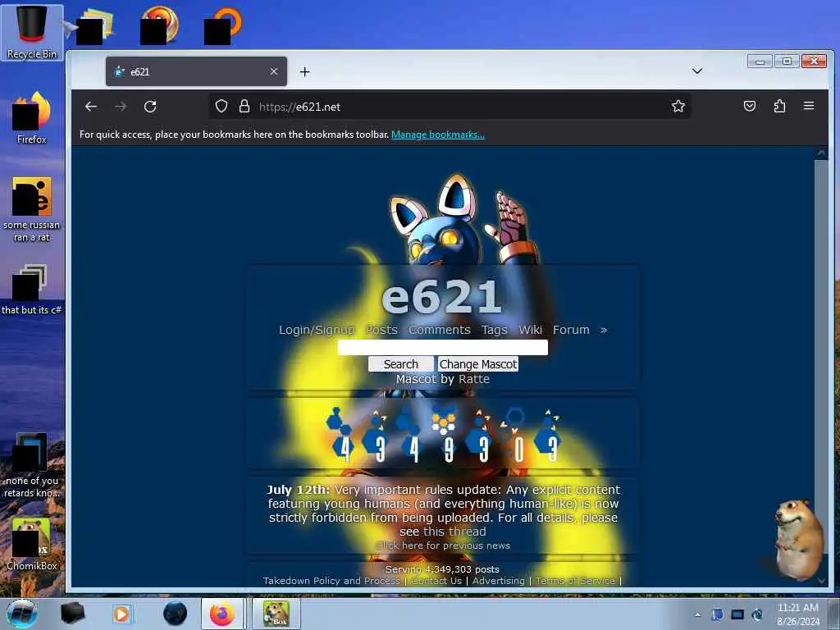Open the network tray icon
Screen dimensions: 840x630
[x=737, y=614]
